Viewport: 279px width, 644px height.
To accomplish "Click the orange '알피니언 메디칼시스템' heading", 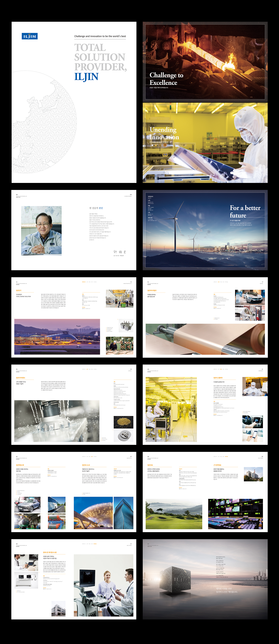I will click(50, 553).
